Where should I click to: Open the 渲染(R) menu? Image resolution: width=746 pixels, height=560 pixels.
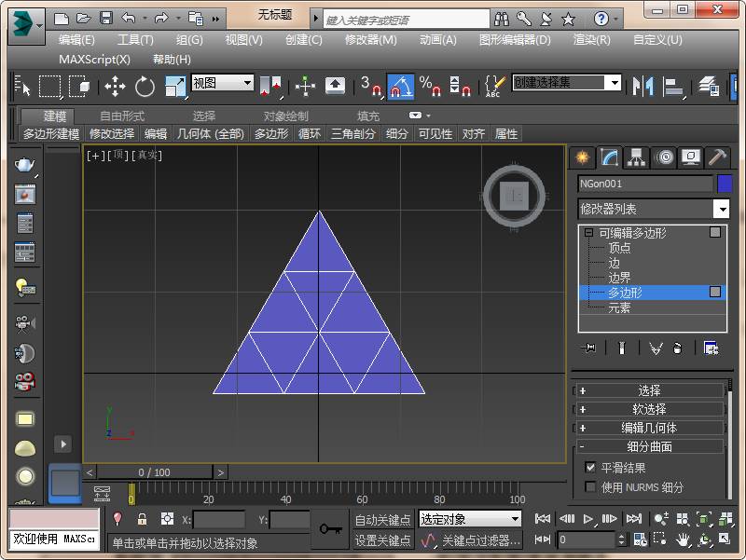591,40
